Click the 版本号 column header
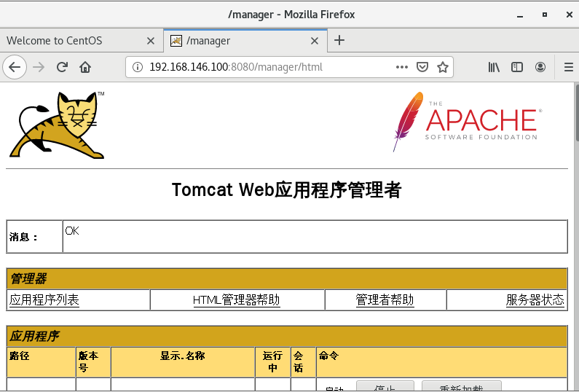Screen dimensions: 579x392 point(93,362)
